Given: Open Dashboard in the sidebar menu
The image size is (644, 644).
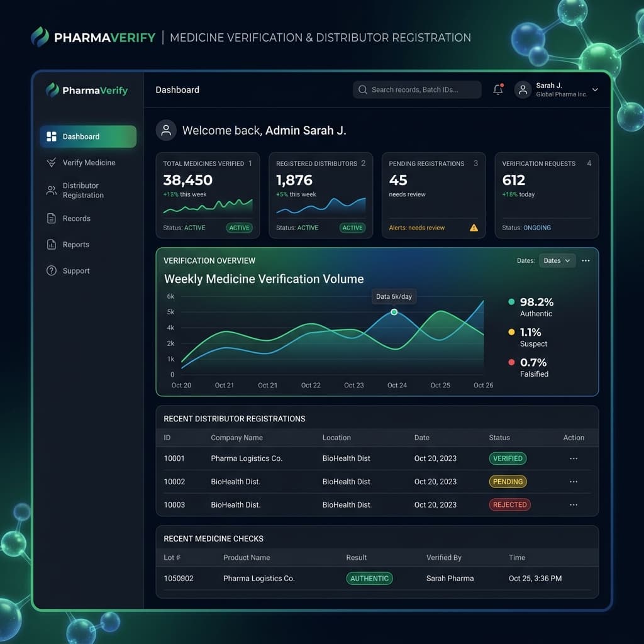Looking at the screenshot, I should tap(88, 136).
